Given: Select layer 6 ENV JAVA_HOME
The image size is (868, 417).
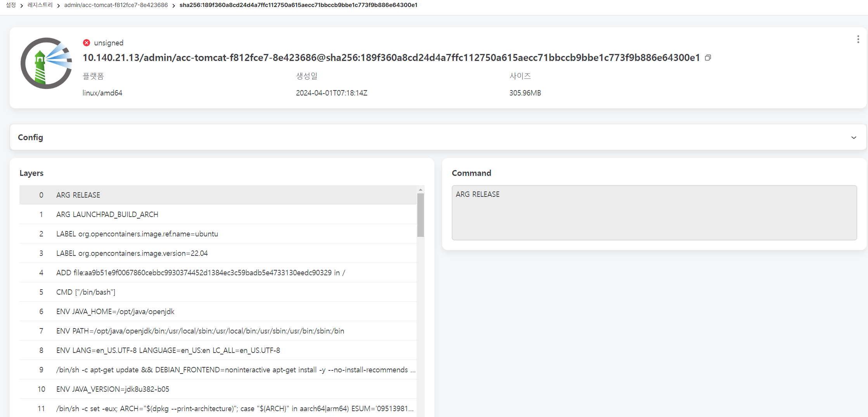Looking at the screenshot, I should pyautogui.click(x=218, y=311).
